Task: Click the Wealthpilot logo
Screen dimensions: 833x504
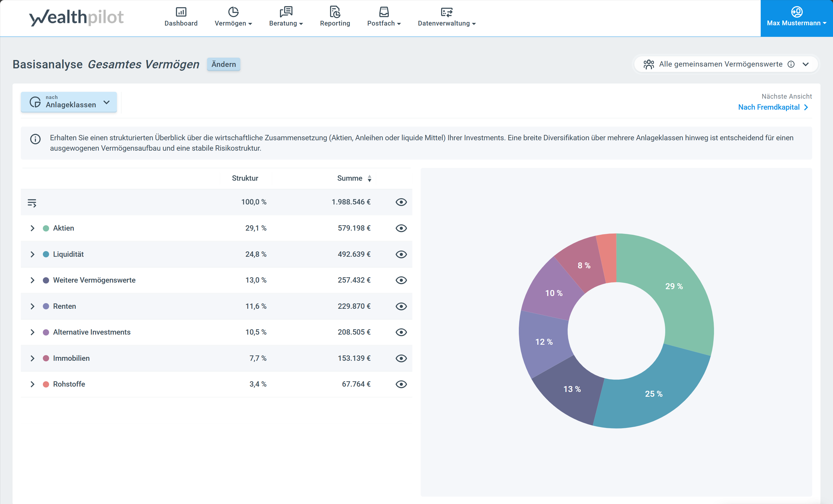Action: pyautogui.click(x=76, y=18)
